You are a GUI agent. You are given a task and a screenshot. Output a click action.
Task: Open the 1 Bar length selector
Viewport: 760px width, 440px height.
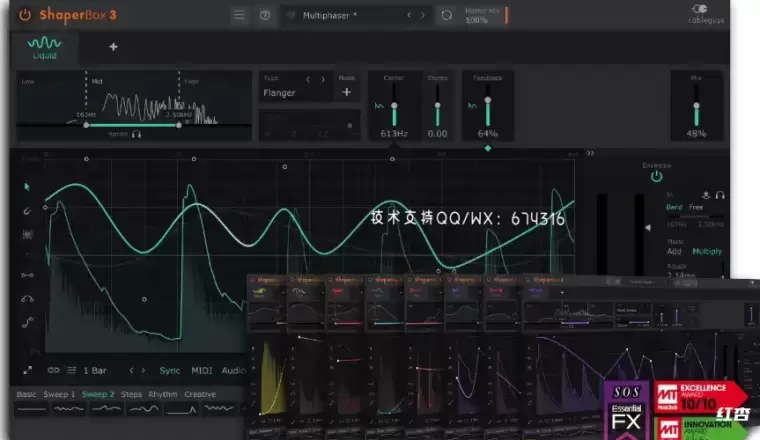(95, 371)
